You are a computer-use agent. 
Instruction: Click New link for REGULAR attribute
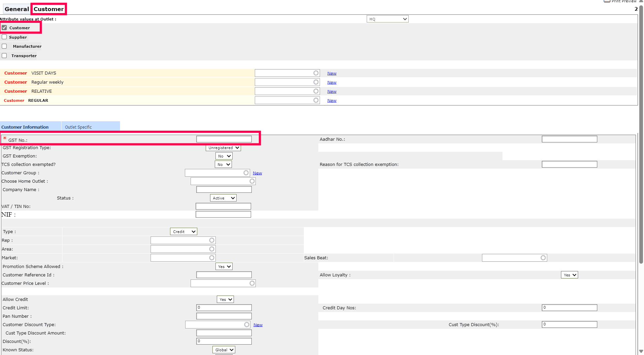point(332,100)
